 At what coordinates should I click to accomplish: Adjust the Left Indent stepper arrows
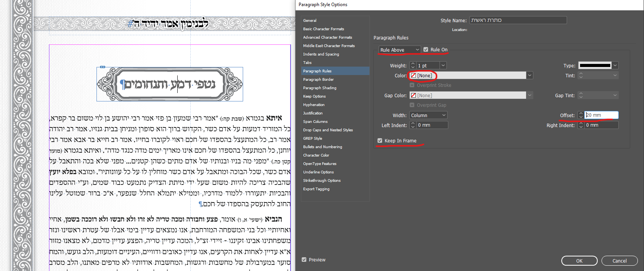pyautogui.click(x=413, y=125)
